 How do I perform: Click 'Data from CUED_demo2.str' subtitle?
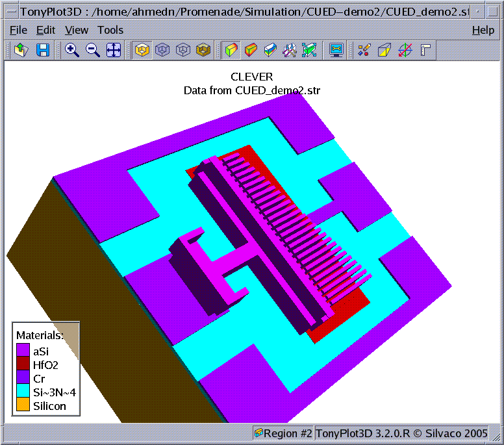pyautogui.click(x=252, y=91)
